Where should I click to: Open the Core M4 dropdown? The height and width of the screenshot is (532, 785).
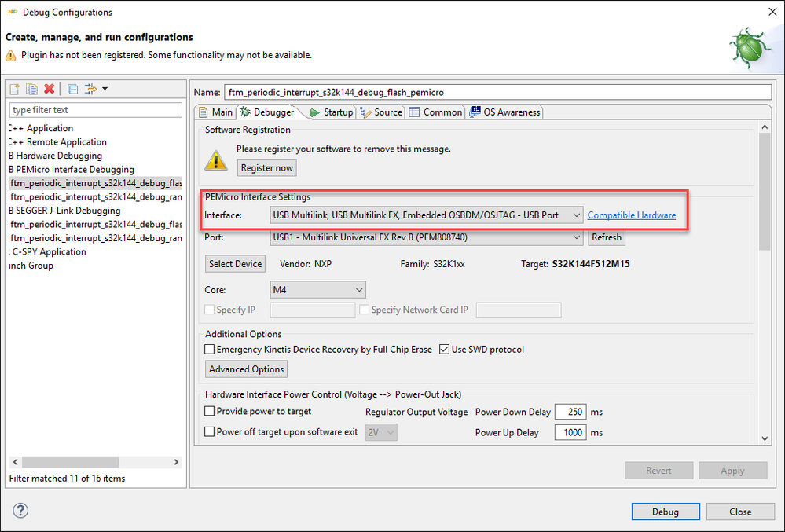coord(318,290)
